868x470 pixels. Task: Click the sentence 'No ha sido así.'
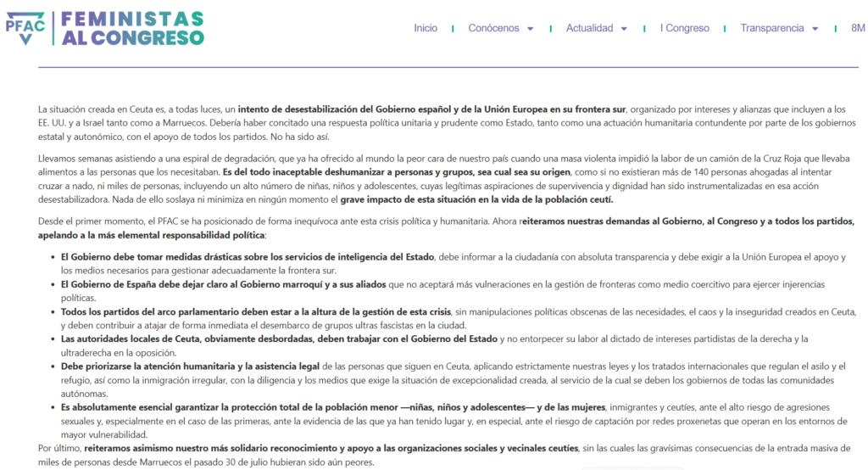[299, 137]
